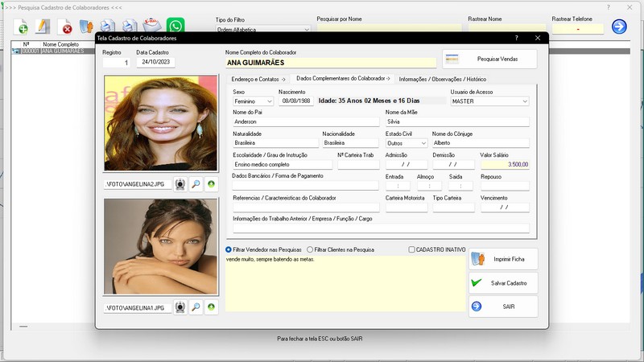
Task: Click the blue arrow icon beside Rastrear Telefone
Action: (x=619, y=27)
